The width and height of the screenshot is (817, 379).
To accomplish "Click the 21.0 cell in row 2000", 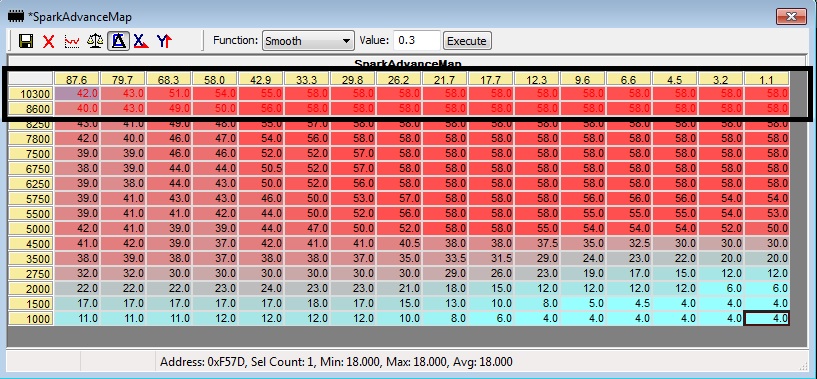I will click(x=399, y=289).
